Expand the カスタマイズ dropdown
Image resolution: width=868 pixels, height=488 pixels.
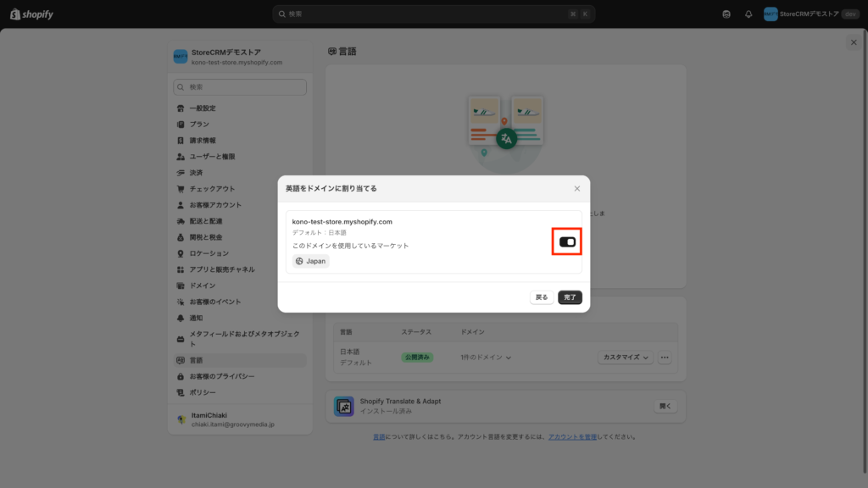[626, 358]
